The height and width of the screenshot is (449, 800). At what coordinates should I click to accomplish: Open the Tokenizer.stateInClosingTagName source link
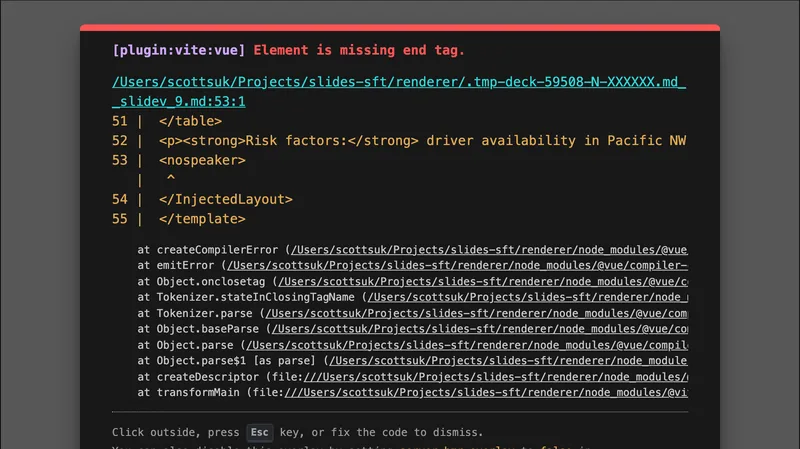click(x=526, y=297)
